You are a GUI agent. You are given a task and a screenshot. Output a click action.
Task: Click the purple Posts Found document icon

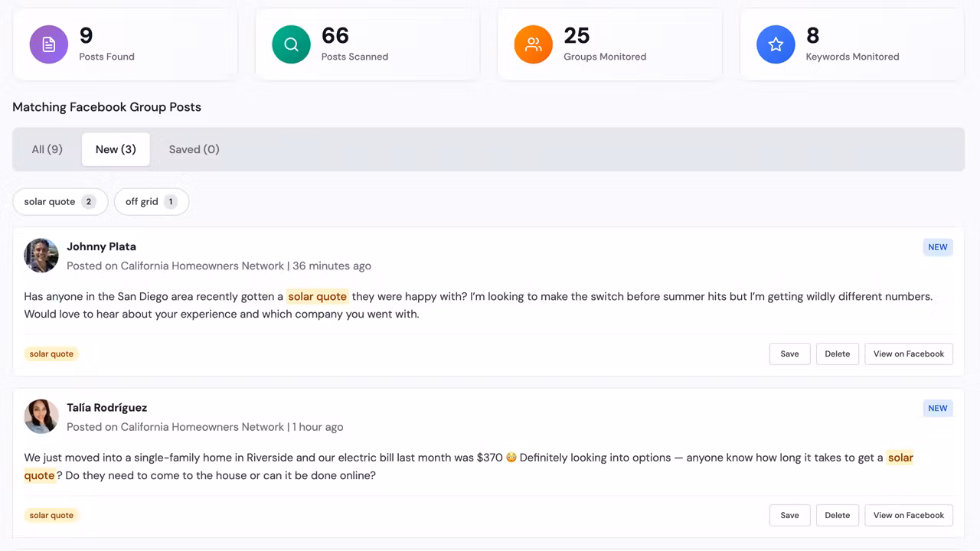click(49, 44)
